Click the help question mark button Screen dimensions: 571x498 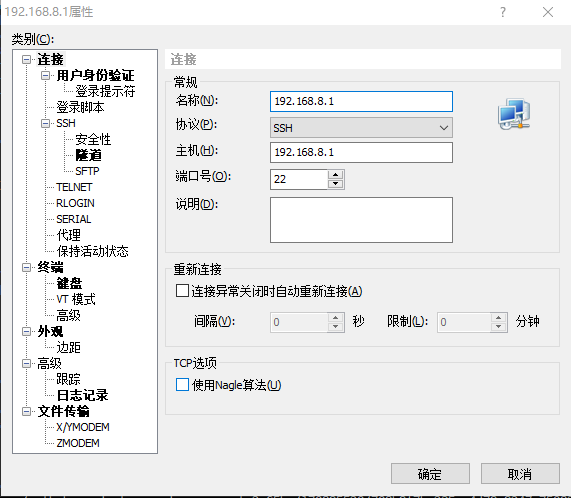(x=503, y=12)
